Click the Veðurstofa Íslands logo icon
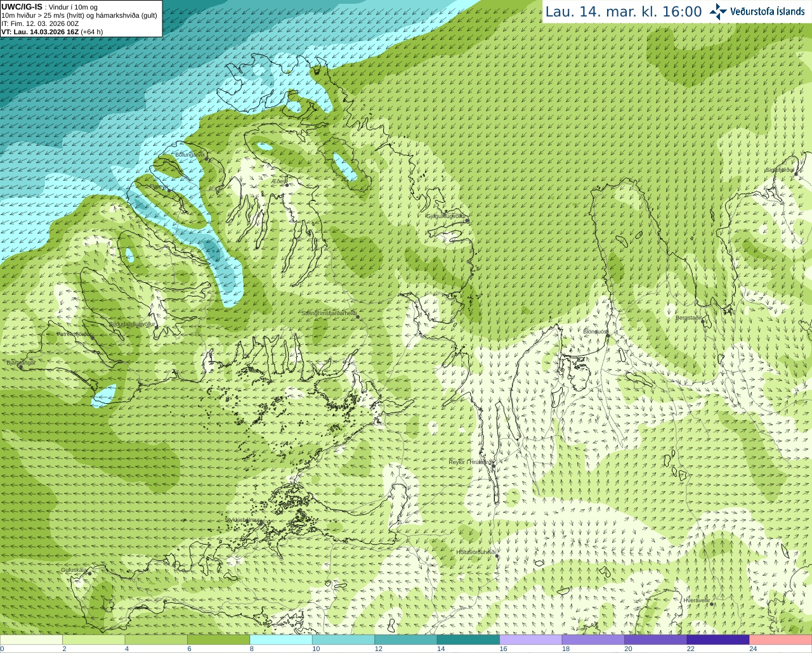Viewport: 812px width, 653px height. click(718, 11)
